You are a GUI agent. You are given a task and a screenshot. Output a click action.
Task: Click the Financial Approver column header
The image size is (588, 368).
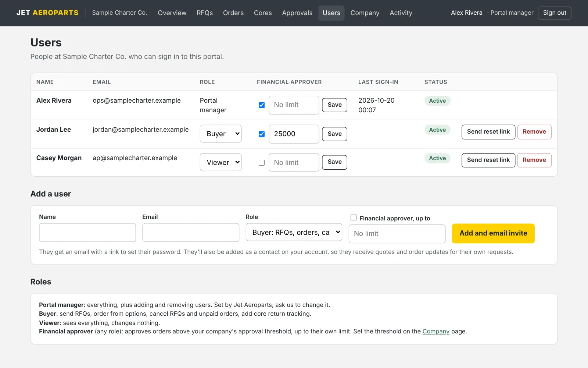pos(289,82)
